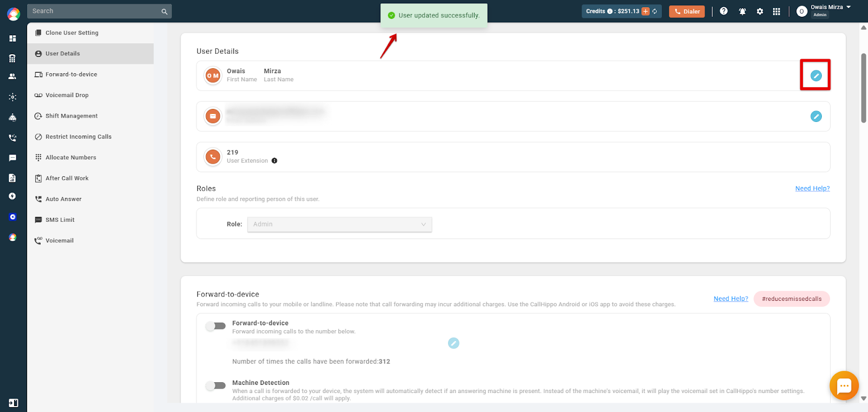The width and height of the screenshot is (868, 412).
Task: Open the lightning bolt icon in left rail
Action: (12, 196)
